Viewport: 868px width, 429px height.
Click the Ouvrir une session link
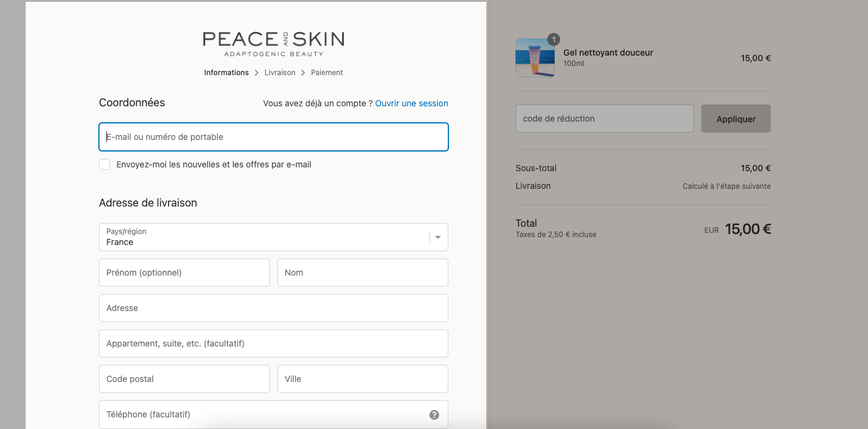tap(412, 103)
